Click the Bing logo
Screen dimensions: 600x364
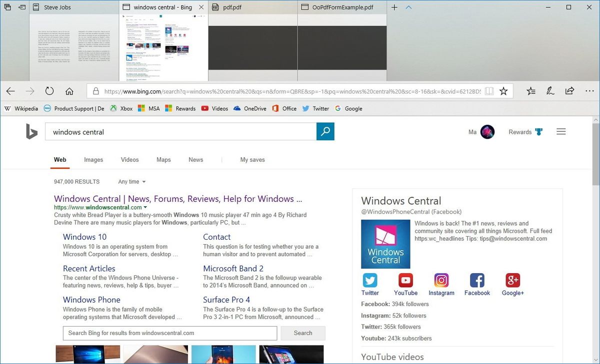[31, 131]
